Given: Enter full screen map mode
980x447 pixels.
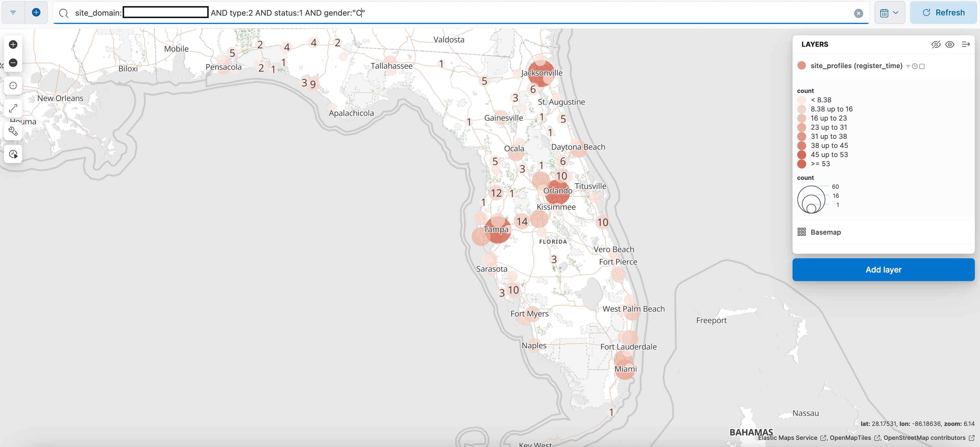Looking at the screenshot, I should (x=13, y=109).
